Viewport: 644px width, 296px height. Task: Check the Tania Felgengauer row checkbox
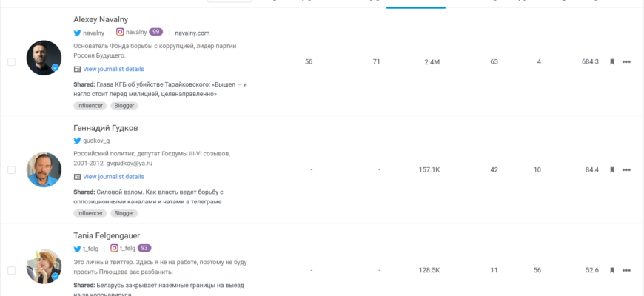tap(11, 271)
